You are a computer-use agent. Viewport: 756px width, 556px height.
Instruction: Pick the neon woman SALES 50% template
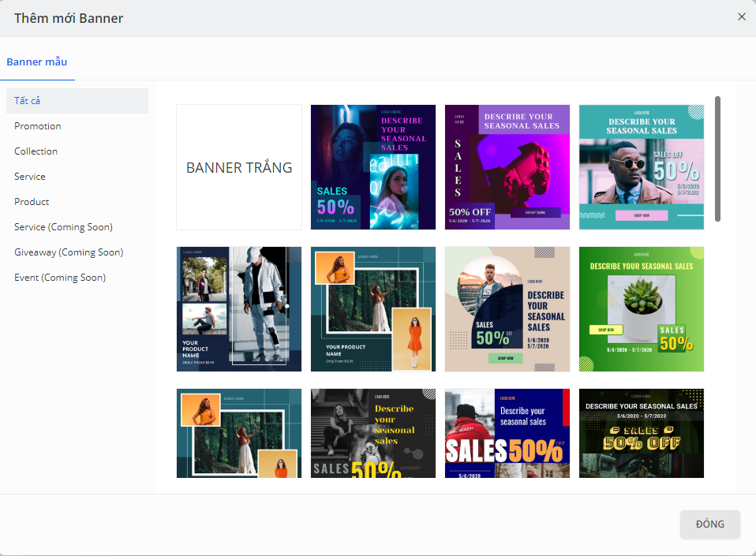[x=373, y=167]
